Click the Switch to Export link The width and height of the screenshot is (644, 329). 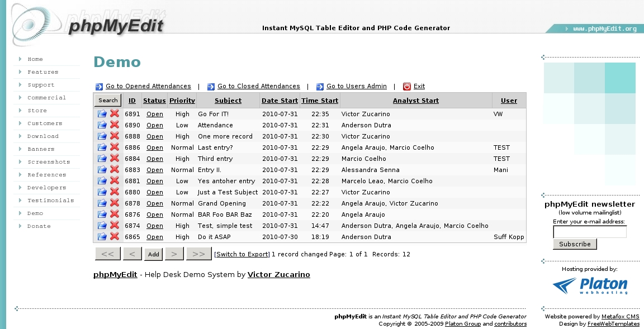click(242, 254)
